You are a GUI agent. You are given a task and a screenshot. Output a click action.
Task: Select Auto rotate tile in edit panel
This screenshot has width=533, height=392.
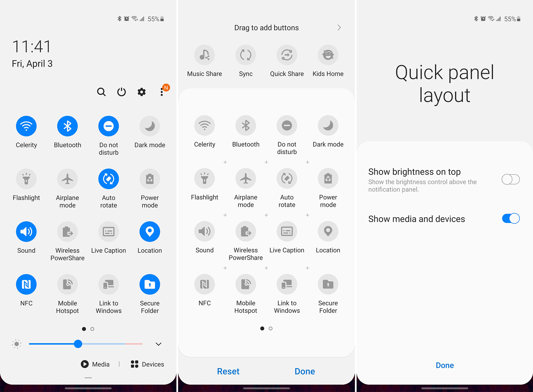(287, 178)
